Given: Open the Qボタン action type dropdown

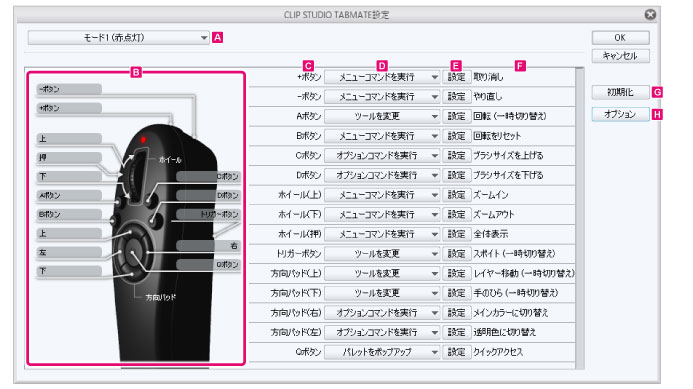Looking at the screenshot, I should tap(382, 352).
